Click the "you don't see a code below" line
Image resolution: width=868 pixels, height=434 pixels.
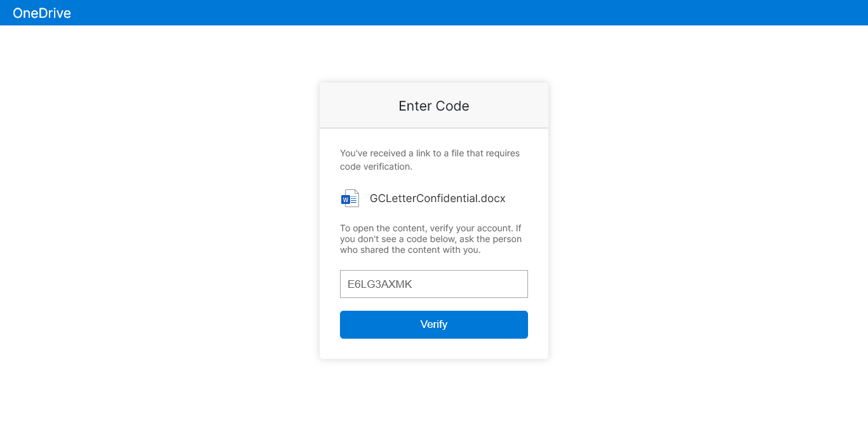coord(431,239)
